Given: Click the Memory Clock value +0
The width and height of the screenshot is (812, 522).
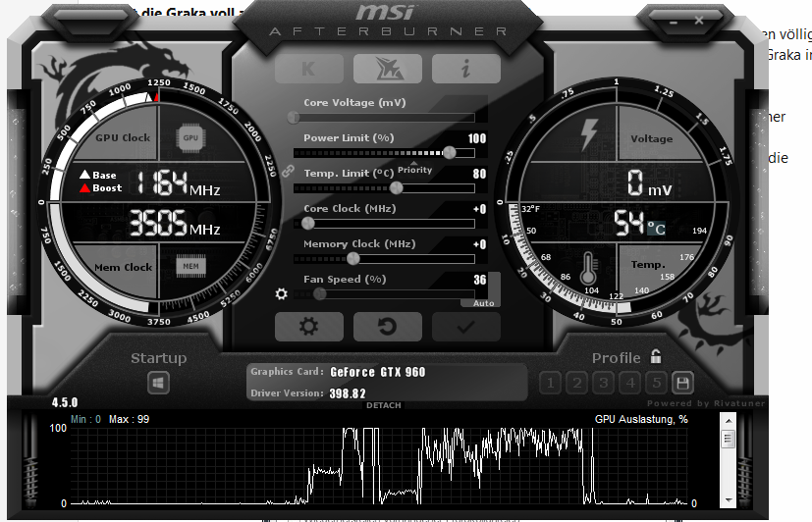Looking at the screenshot, I should coord(479,244).
